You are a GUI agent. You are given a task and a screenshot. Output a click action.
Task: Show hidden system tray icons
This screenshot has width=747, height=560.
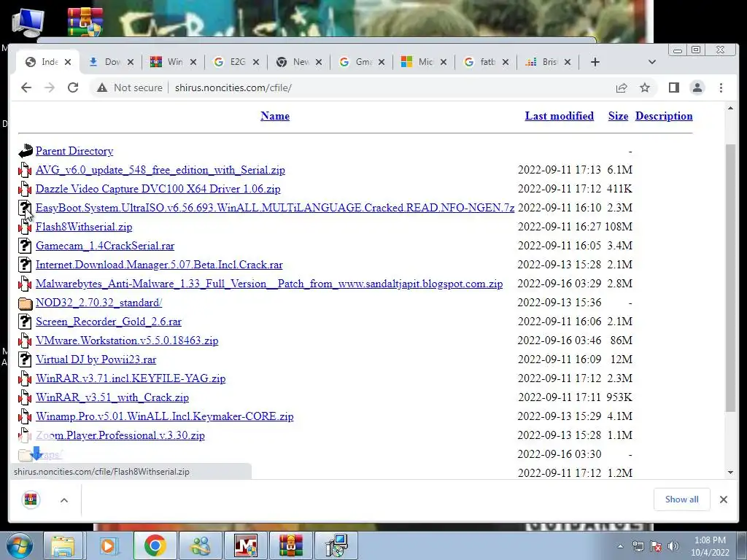[x=620, y=546]
